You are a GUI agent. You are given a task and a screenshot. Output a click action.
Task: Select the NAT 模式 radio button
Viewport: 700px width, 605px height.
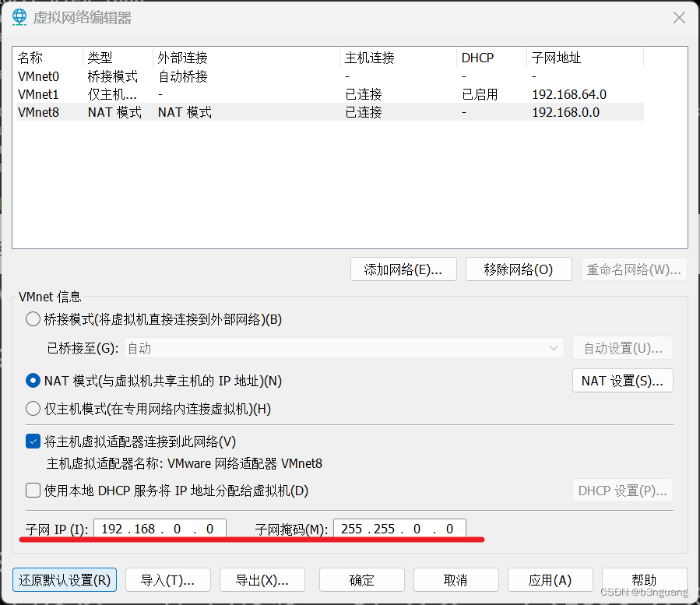(33, 381)
